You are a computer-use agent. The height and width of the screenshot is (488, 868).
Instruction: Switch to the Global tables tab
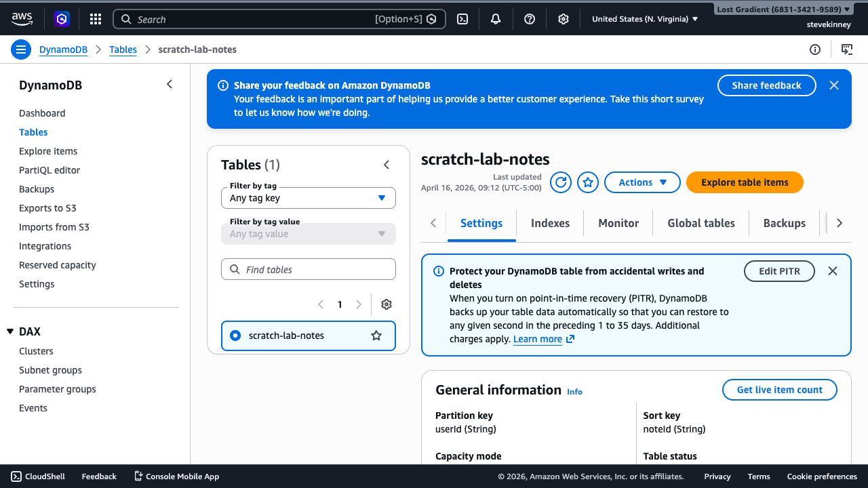coord(701,223)
